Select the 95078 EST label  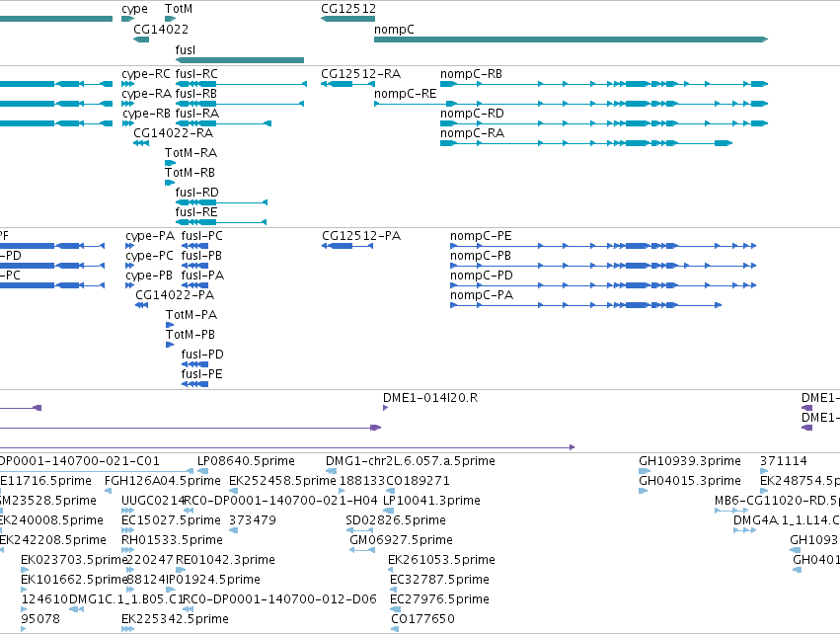(x=40, y=620)
